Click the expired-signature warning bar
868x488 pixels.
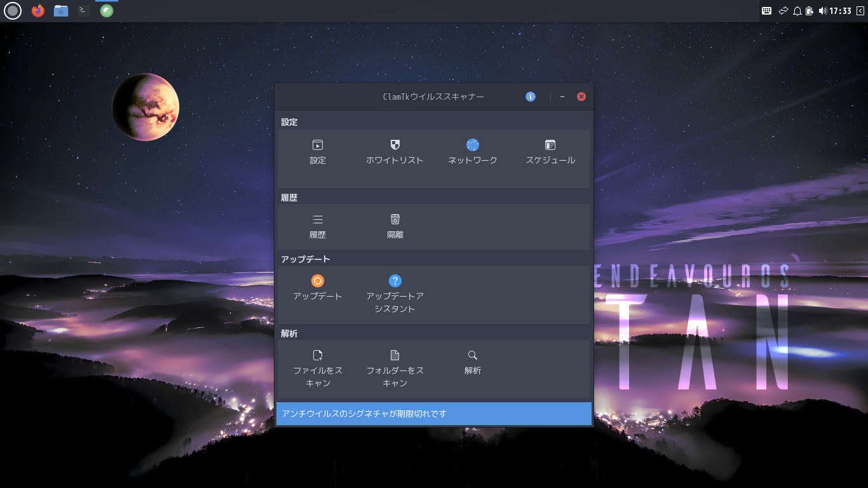434,414
